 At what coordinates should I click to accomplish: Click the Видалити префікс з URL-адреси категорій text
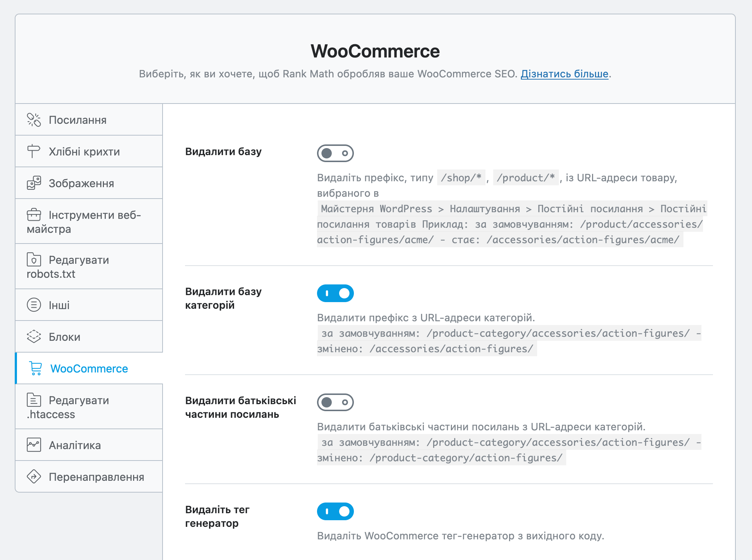pos(426,318)
